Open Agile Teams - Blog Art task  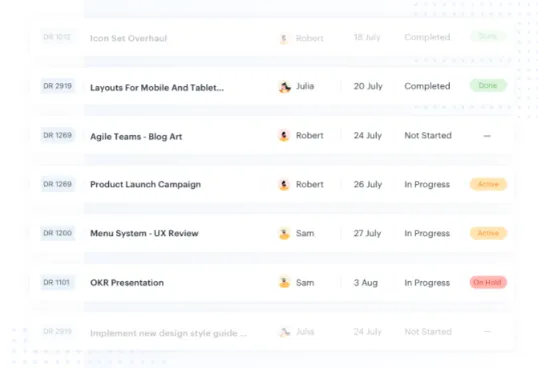(136, 136)
